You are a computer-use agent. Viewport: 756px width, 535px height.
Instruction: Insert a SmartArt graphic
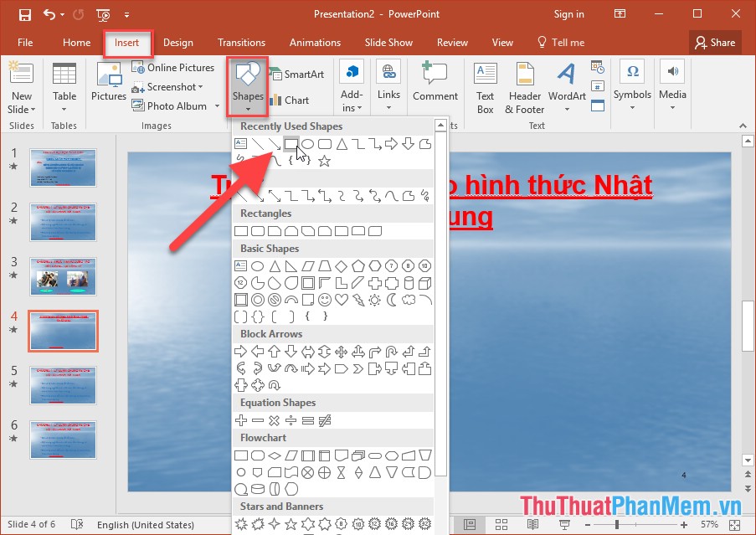pos(297,74)
